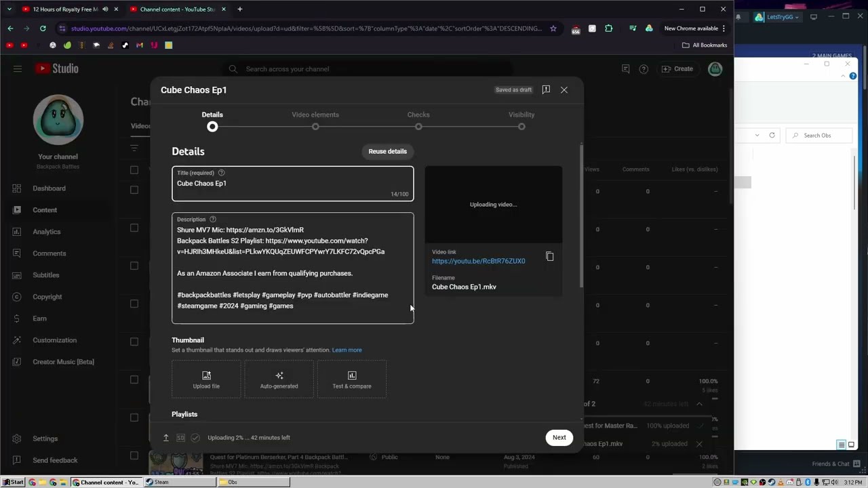Click the SD processing status icon
868x488 pixels.
coord(180,438)
